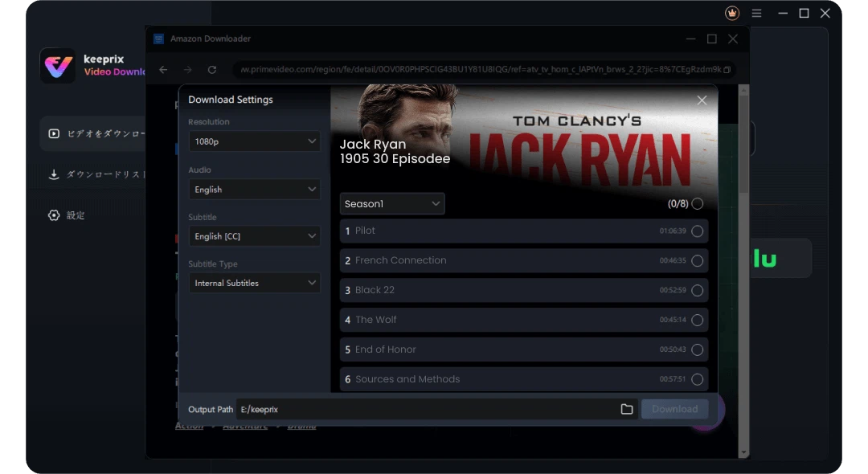The height and width of the screenshot is (474, 868).
Task: Copy URL using address bar copy icon
Action: 727,70
